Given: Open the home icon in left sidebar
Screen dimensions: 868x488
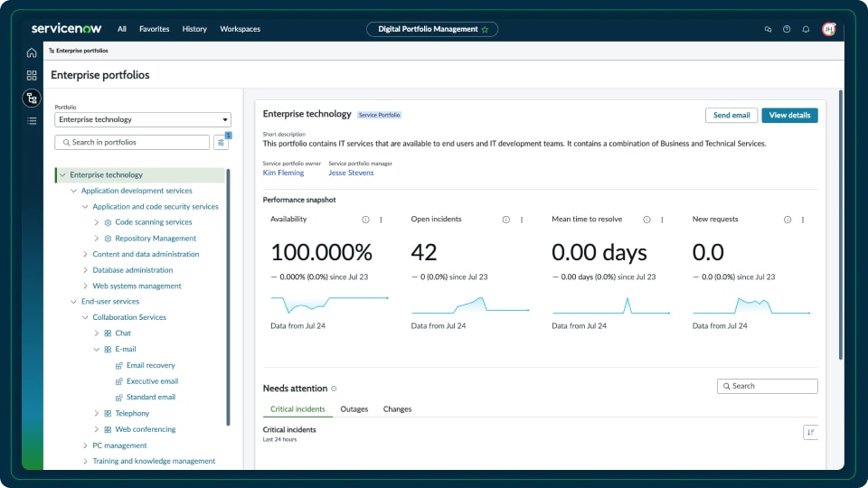Looking at the screenshot, I should coord(32,52).
